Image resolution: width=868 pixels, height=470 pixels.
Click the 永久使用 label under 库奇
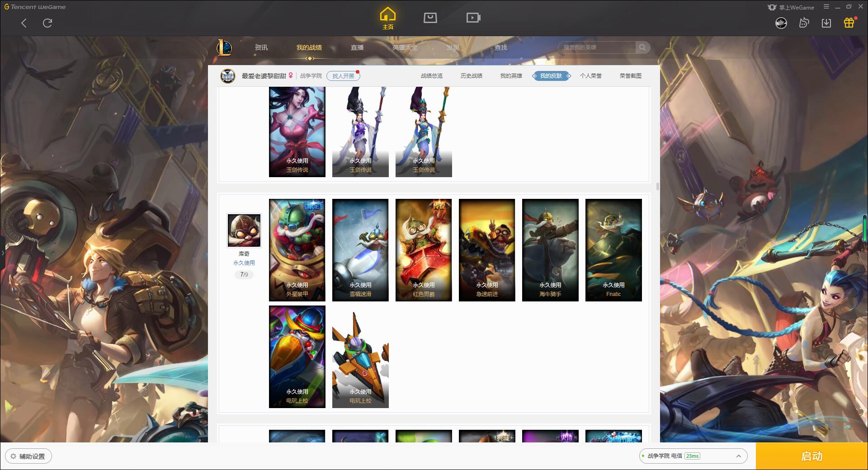[244, 263]
